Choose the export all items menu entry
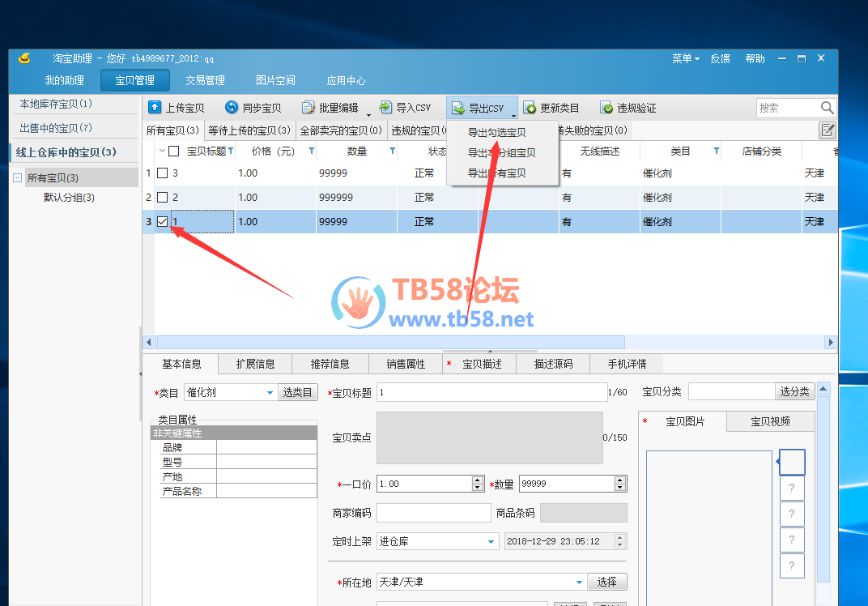Image resolution: width=868 pixels, height=606 pixels. coord(496,173)
